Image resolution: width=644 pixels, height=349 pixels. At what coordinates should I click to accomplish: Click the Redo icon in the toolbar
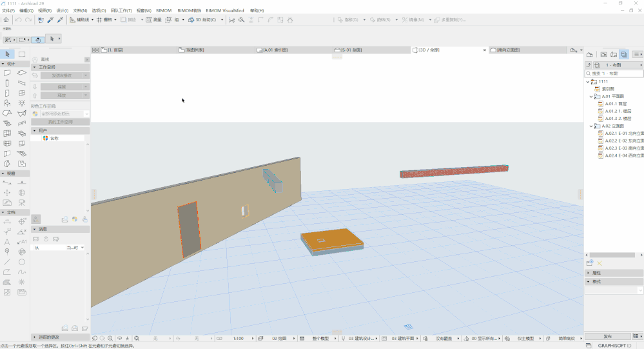[28, 20]
